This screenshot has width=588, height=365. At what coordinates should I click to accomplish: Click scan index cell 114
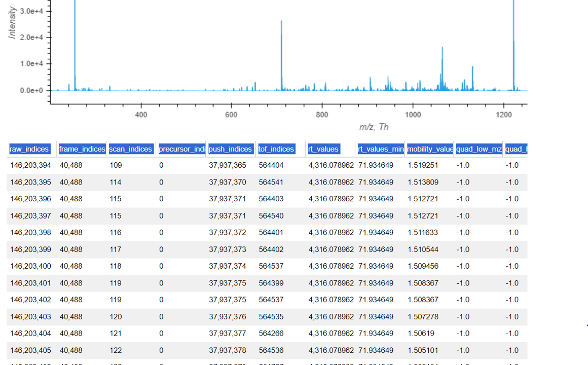tap(116, 182)
